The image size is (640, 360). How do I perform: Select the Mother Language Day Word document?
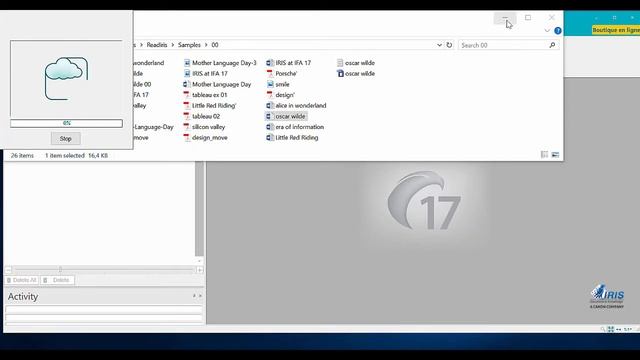(x=217, y=84)
